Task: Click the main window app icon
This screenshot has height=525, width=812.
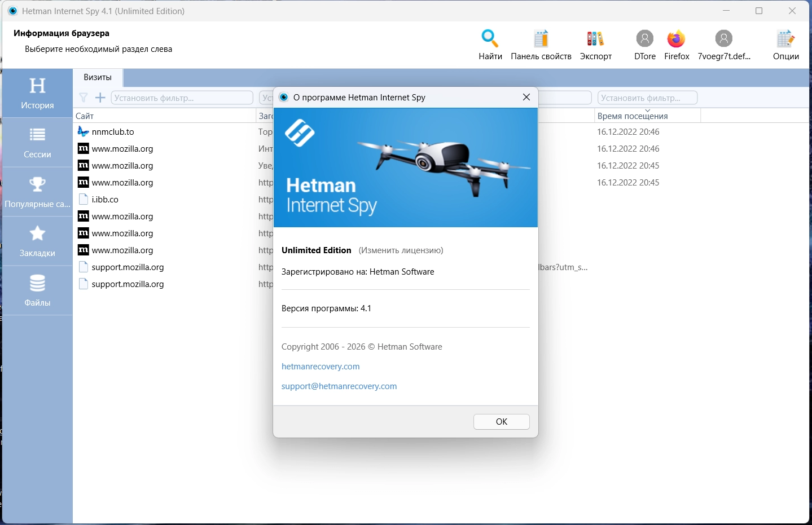Action: tap(13, 11)
